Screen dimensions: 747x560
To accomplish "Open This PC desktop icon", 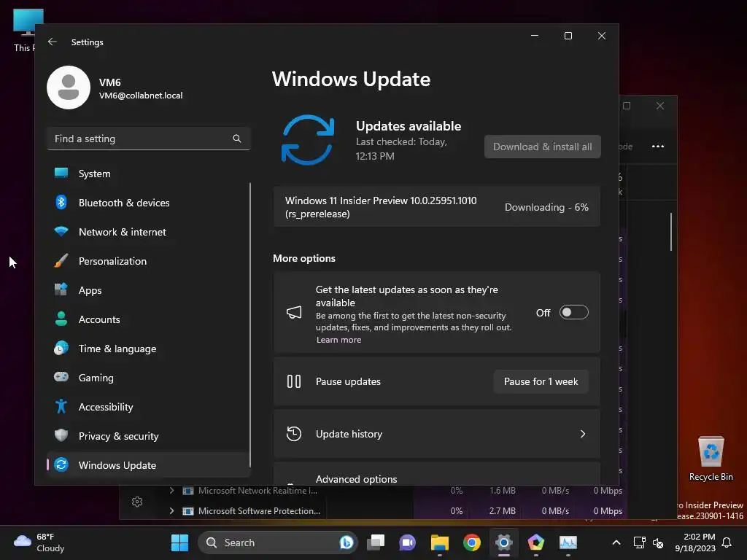I will (25, 30).
